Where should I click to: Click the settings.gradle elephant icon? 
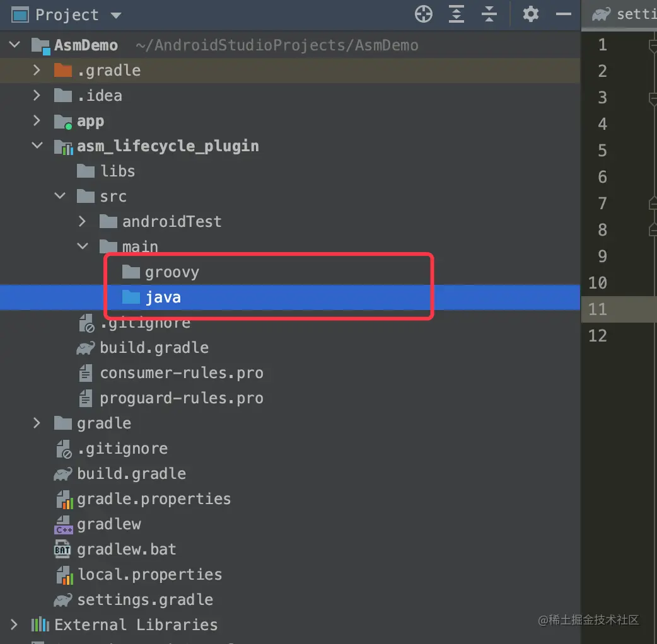pyautogui.click(x=63, y=600)
